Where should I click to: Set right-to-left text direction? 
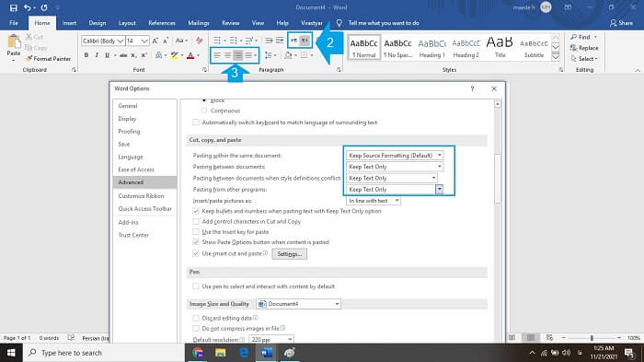(x=305, y=41)
